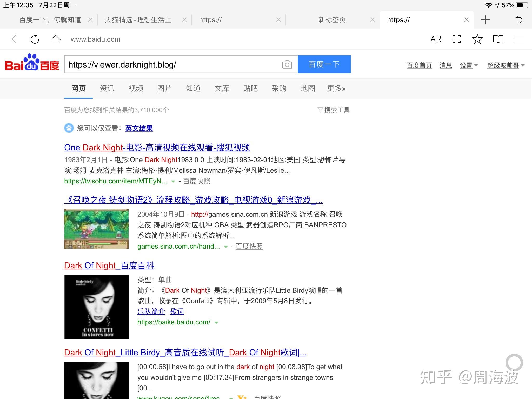The image size is (532, 399).
Task: Tap the floating assistive circle button
Action: click(x=514, y=363)
